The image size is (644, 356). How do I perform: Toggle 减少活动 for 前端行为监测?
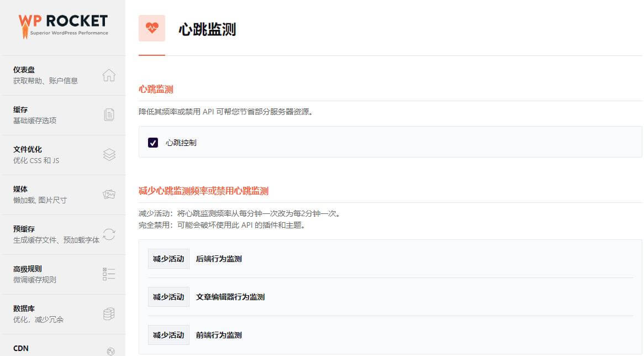pos(168,335)
